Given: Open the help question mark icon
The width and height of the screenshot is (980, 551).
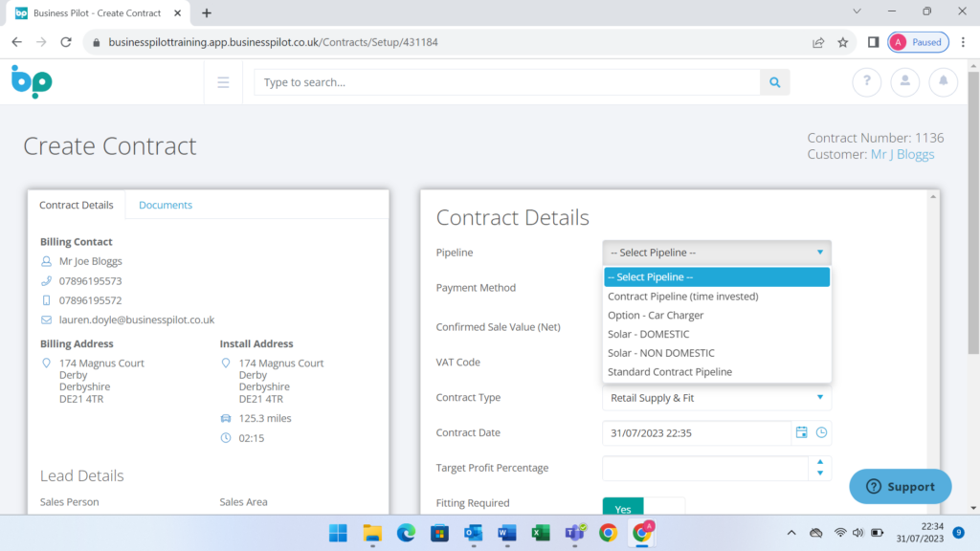Looking at the screenshot, I should pyautogui.click(x=866, y=82).
